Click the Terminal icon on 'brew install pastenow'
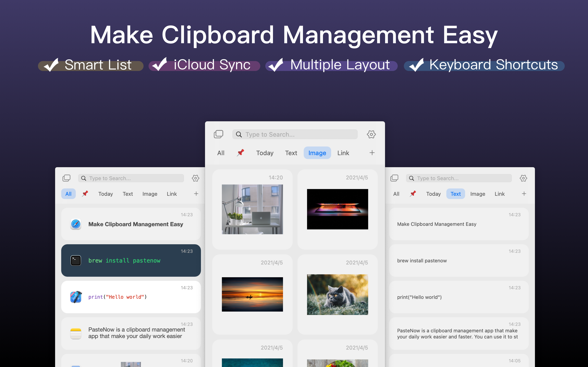Image resolution: width=588 pixels, height=367 pixels. [x=76, y=260]
